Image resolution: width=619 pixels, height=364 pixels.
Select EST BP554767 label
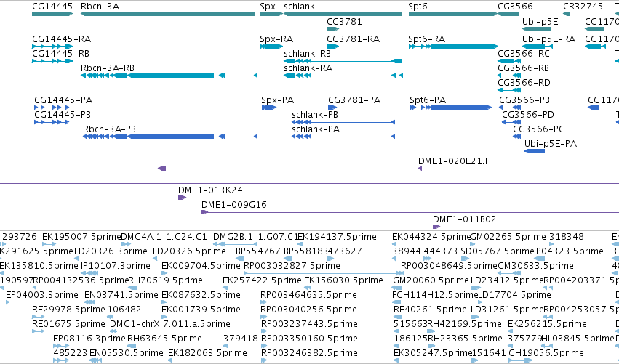point(258,251)
